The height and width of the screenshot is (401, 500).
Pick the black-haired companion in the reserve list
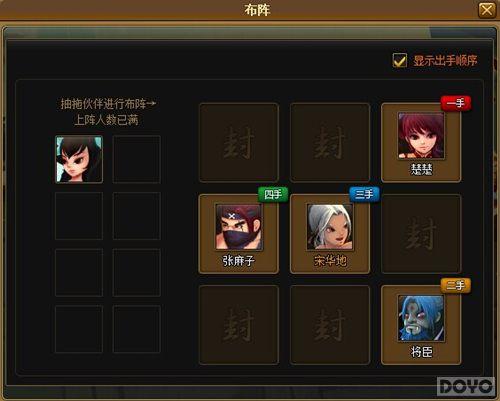[79, 159]
